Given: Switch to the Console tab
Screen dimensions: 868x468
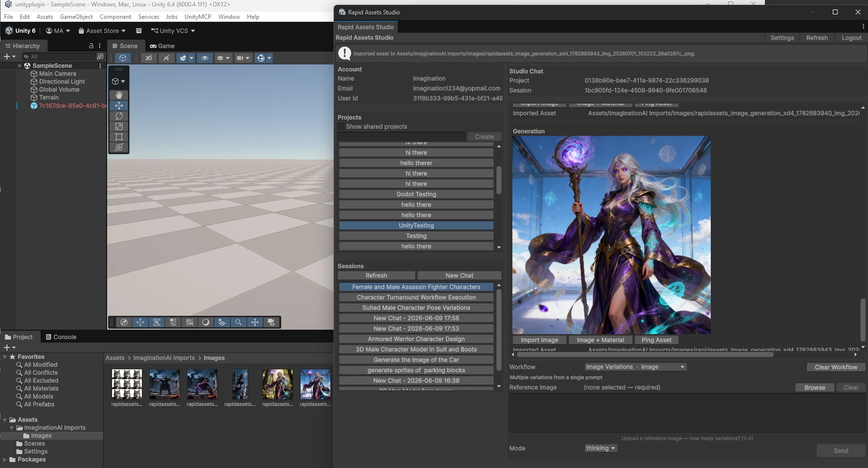Looking at the screenshot, I should (61, 337).
